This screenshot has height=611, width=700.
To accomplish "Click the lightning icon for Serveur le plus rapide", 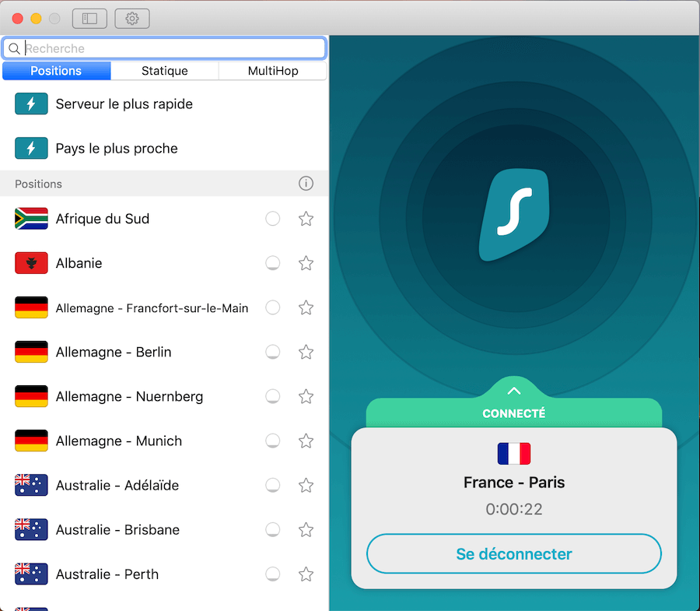I will (x=31, y=104).
